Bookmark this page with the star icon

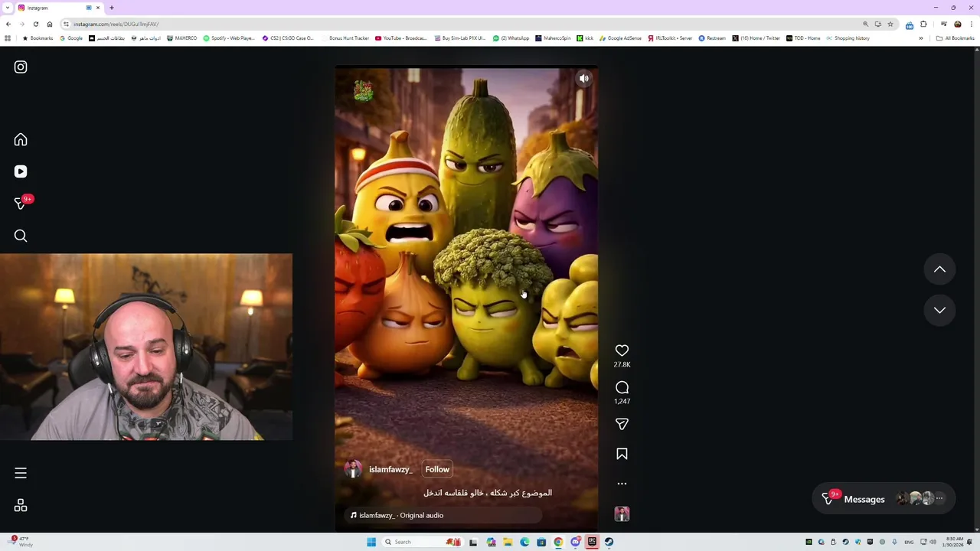[890, 24]
